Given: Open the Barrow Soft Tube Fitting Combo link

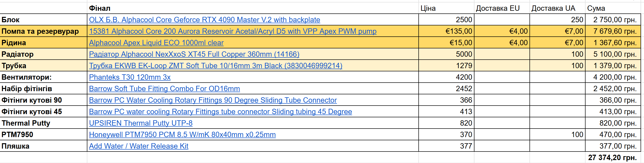Looking at the screenshot, I should 164,89.
